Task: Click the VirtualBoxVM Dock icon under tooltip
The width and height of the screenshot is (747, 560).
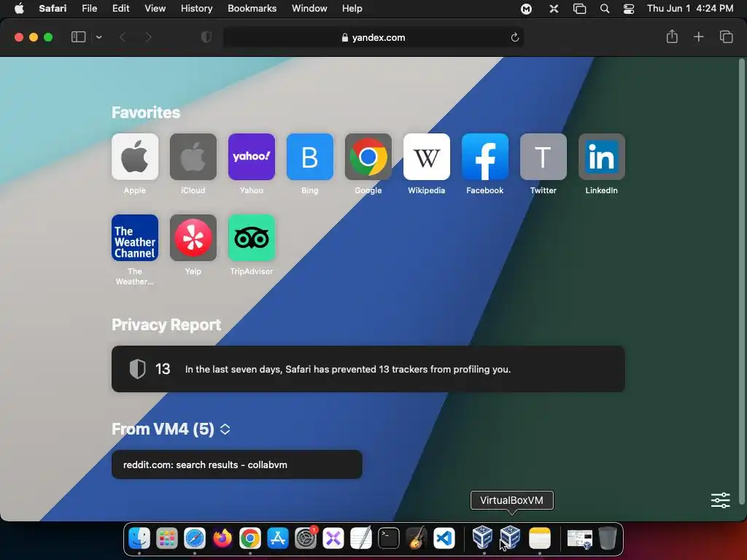Action: coord(510,537)
